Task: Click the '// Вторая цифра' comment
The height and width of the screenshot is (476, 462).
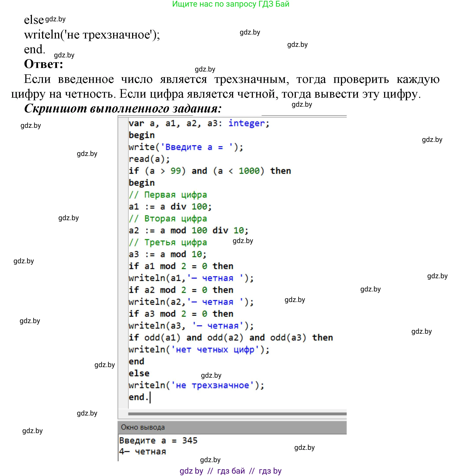Action: (x=168, y=219)
